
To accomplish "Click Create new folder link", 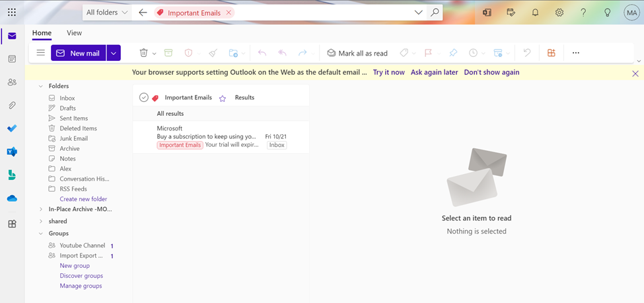I will coord(83,199).
